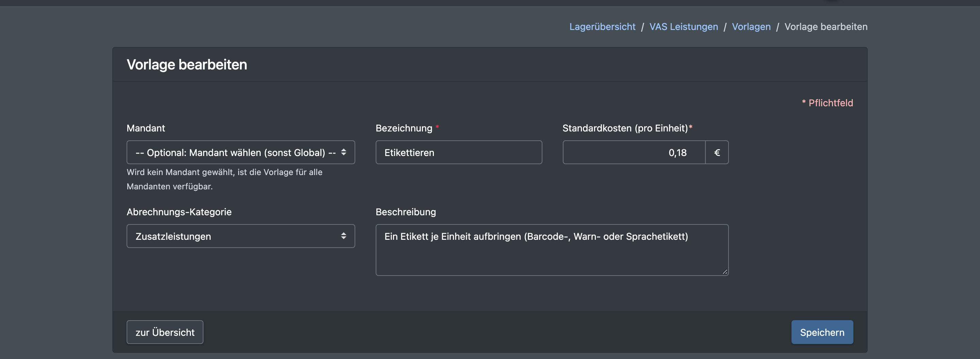The image size is (980, 359).
Task: Click the Vorlage bearbeiten breadcrumb text
Action: coord(826,27)
